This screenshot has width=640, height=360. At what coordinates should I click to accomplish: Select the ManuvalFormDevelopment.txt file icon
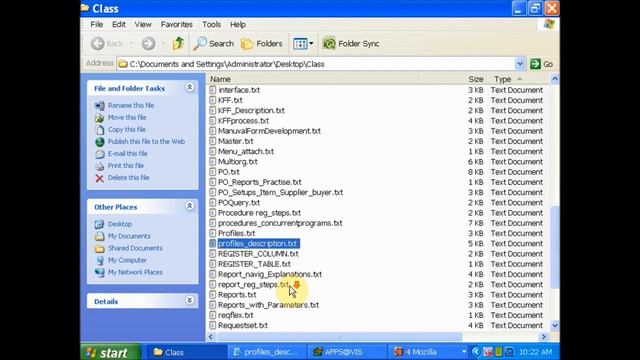pyautogui.click(x=213, y=131)
